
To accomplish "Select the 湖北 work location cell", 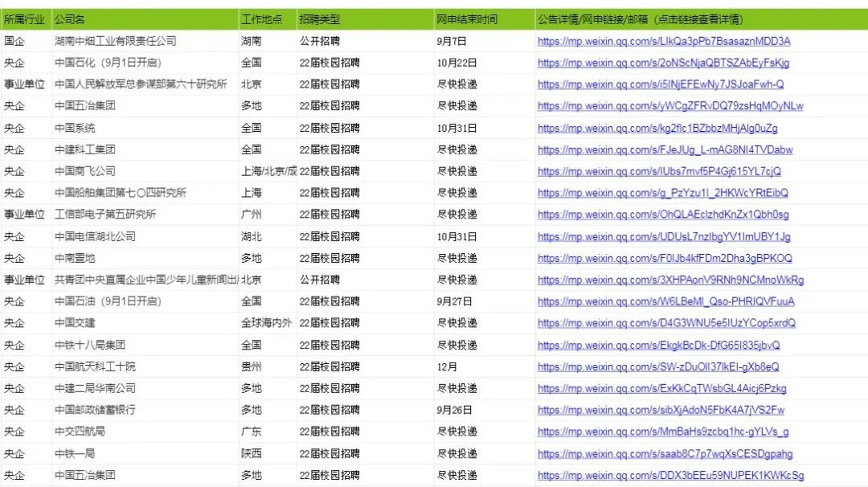I will [268, 236].
